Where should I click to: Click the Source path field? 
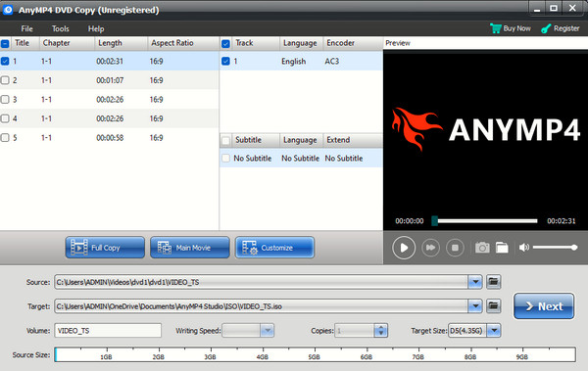point(262,282)
